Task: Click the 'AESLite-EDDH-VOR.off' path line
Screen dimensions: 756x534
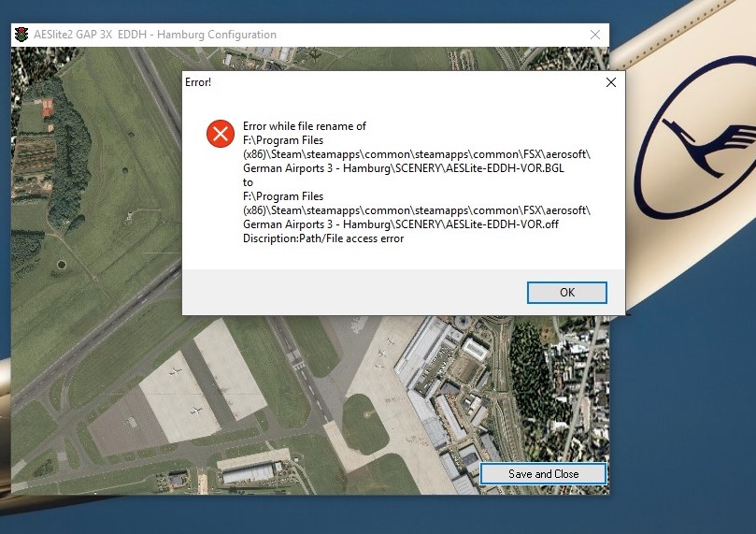Action: coord(401,224)
